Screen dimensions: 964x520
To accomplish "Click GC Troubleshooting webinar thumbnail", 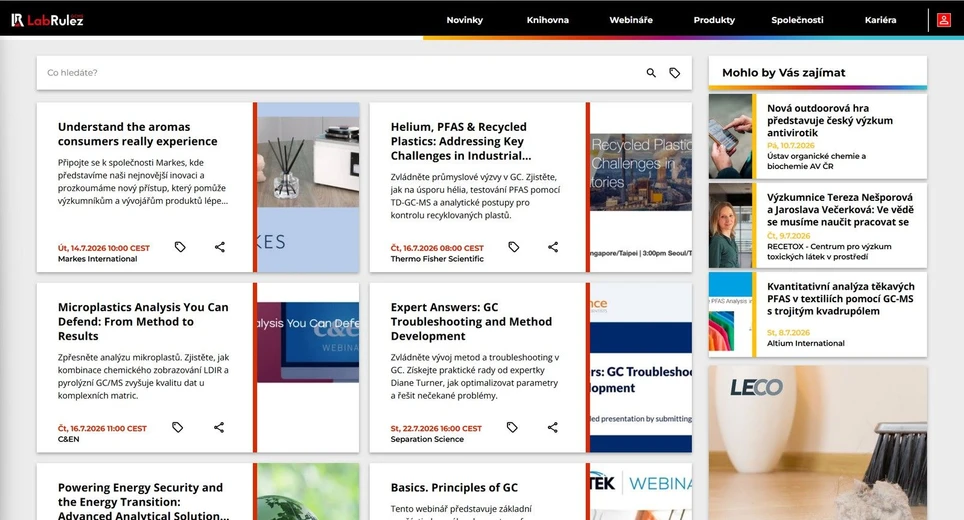I will click(x=641, y=368).
